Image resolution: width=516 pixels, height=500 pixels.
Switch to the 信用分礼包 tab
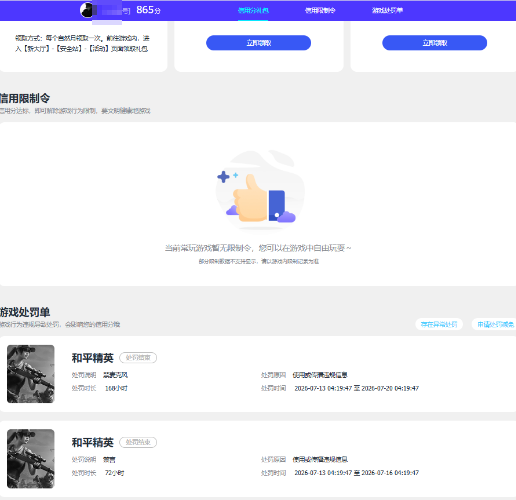pos(253,10)
